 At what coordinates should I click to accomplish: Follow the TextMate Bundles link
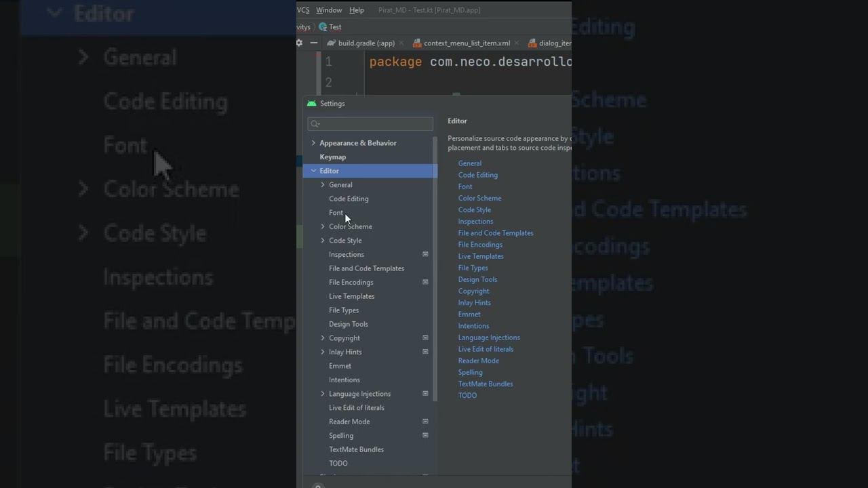(486, 384)
